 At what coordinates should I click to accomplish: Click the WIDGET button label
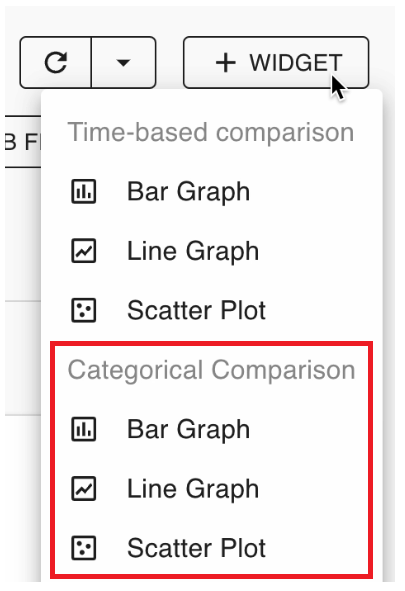(x=296, y=63)
